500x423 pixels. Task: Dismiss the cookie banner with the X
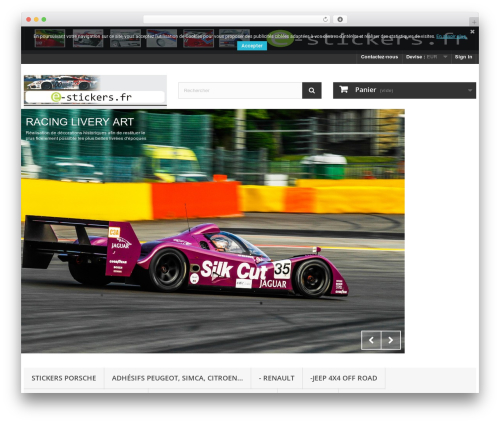472,32
